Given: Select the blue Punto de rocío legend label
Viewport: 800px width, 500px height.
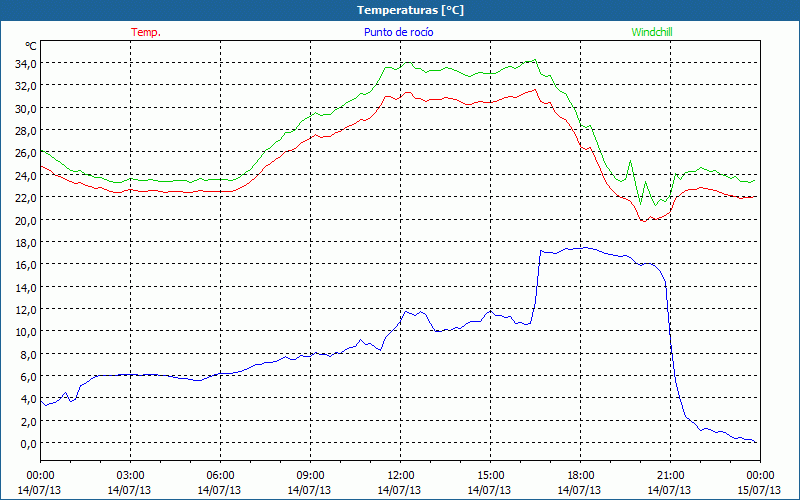Looking at the screenshot, I should tap(398, 32).
